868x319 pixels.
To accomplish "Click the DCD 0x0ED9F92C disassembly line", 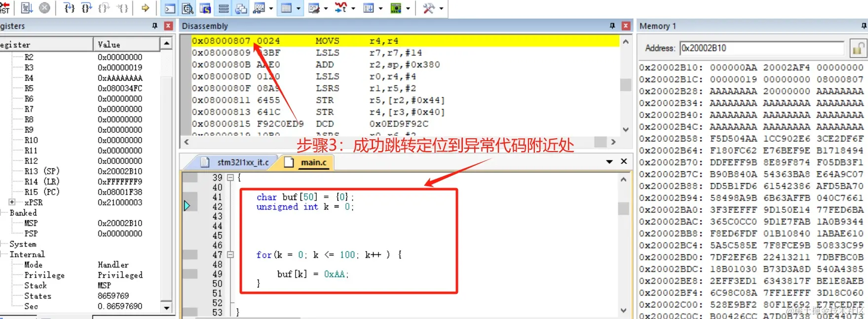I will 405,124.
